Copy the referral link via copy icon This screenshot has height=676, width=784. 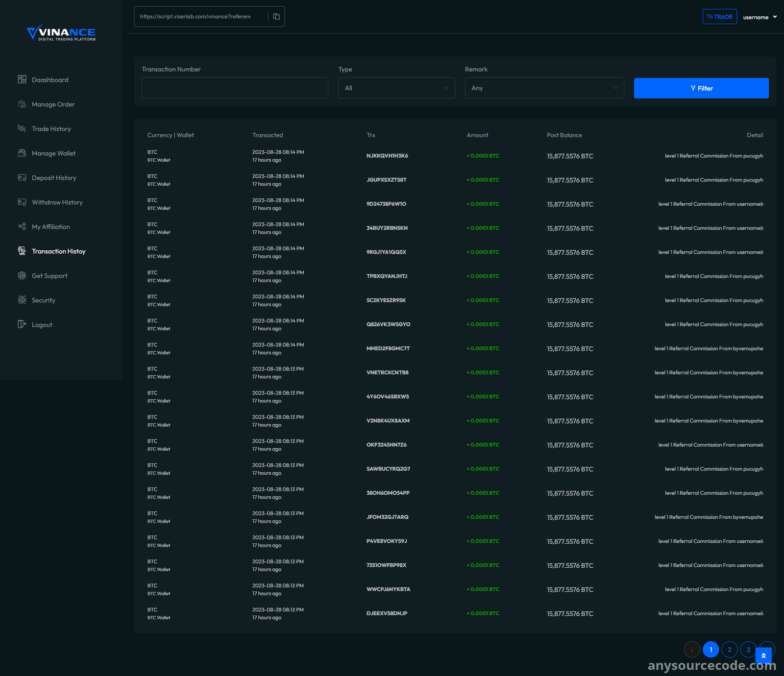tap(276, 17)
